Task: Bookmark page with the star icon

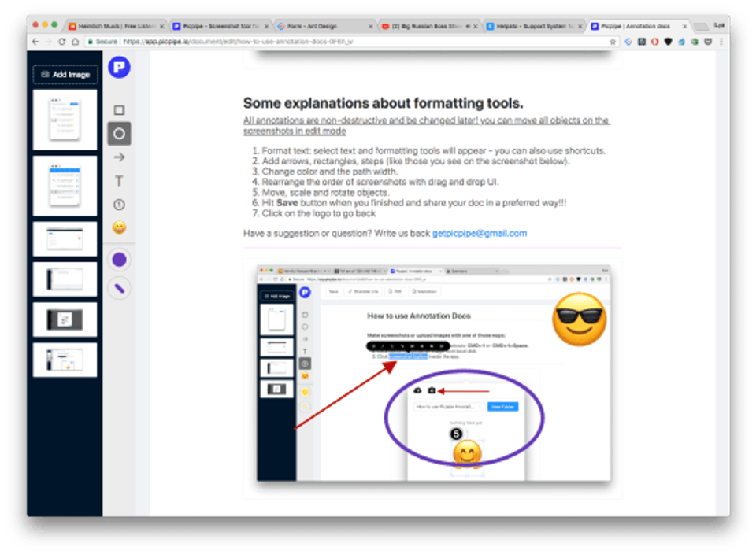Action: click(x=613, y=42)
